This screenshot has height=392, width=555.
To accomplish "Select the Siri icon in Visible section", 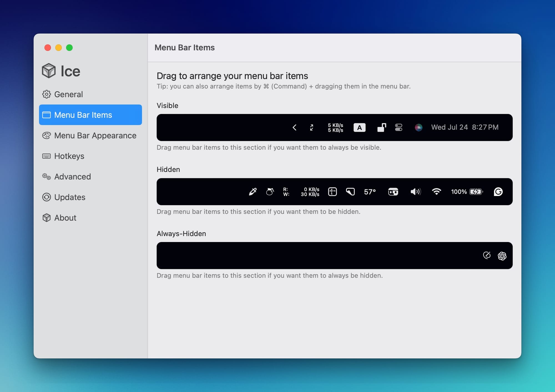I will click(418, 128).
